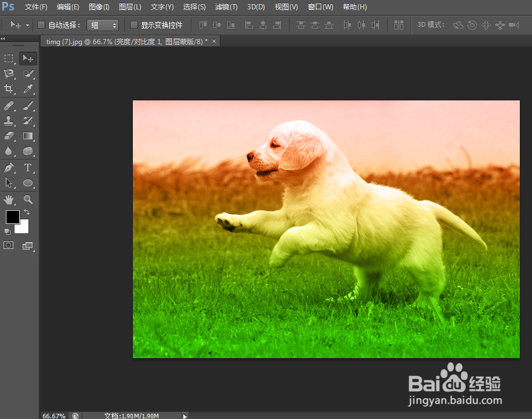Click the Photoshop Ps logo
This screenshot has height=419, width=532.
[8, 6]
